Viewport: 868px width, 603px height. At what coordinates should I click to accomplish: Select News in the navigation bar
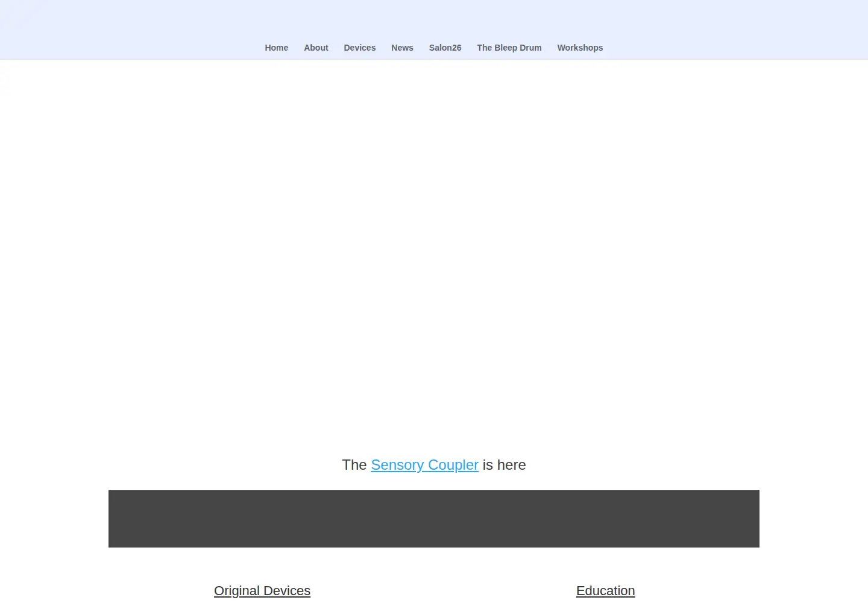[402, 48]
